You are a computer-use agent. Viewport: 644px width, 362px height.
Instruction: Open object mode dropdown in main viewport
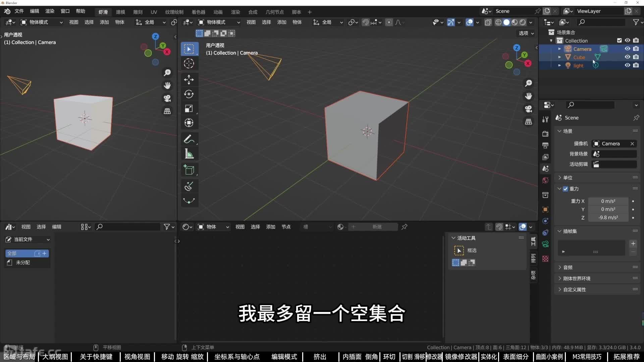[x=219, y=22]
